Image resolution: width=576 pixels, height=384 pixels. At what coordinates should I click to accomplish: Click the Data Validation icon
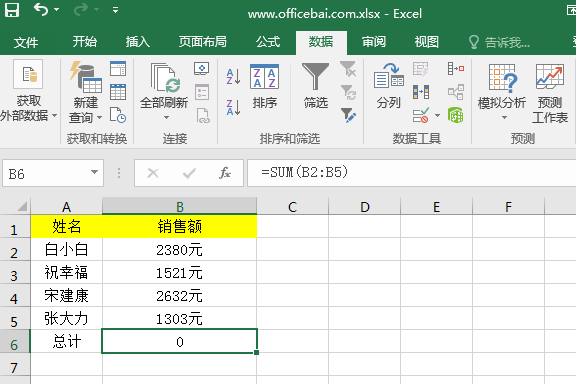[421, 115]
